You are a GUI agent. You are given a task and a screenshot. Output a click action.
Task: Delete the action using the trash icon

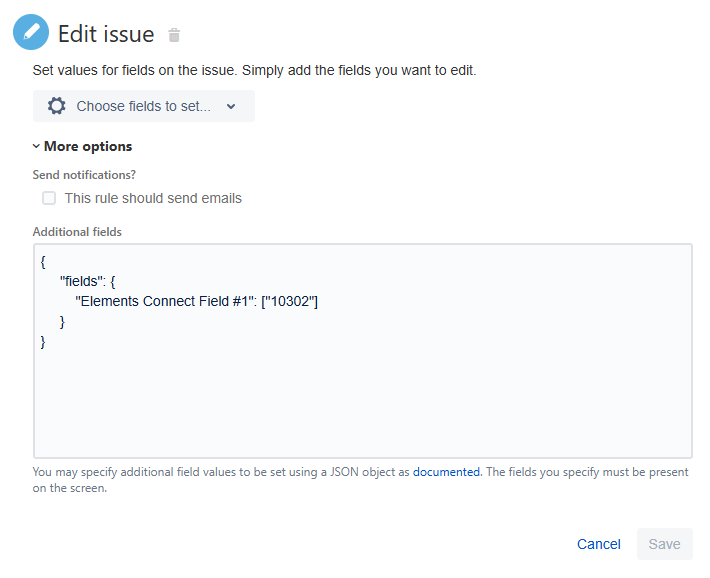tap(174, 35)
